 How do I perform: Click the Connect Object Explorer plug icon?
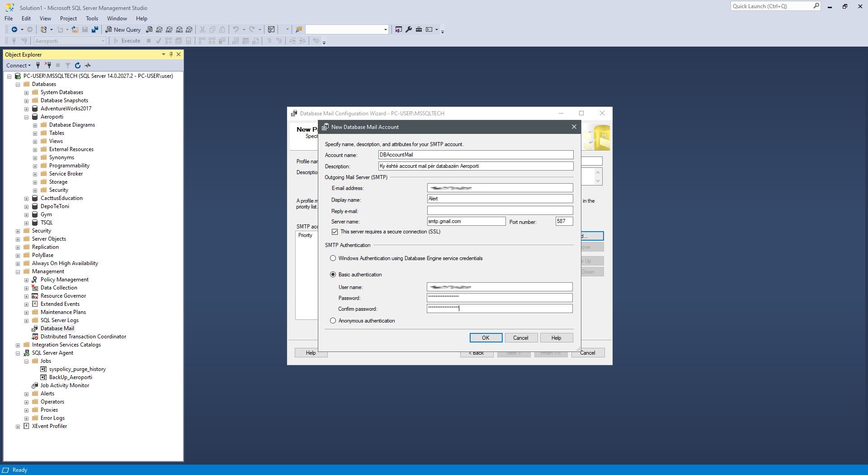click(38, 65)
